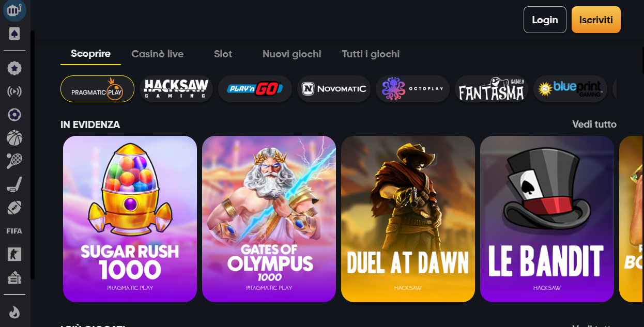The image size is (644, 327).
Task: Open the star favorites icon in sidebar
Action: [15, 68]
